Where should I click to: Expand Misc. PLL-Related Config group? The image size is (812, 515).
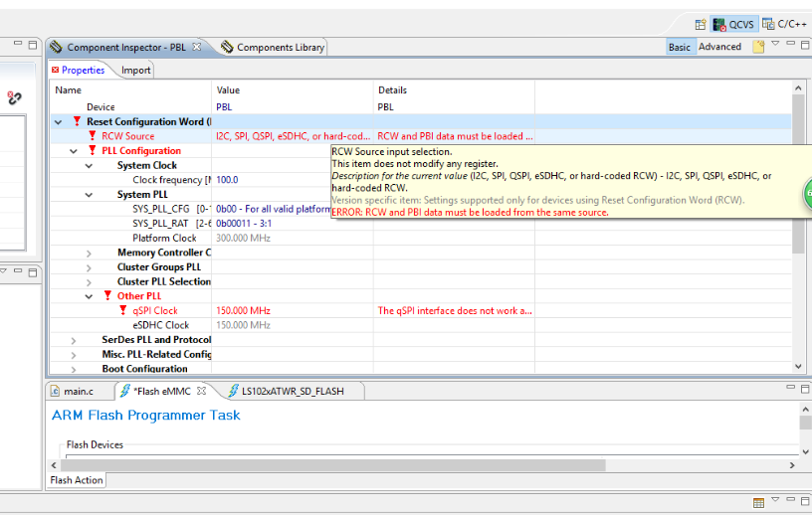74,355
